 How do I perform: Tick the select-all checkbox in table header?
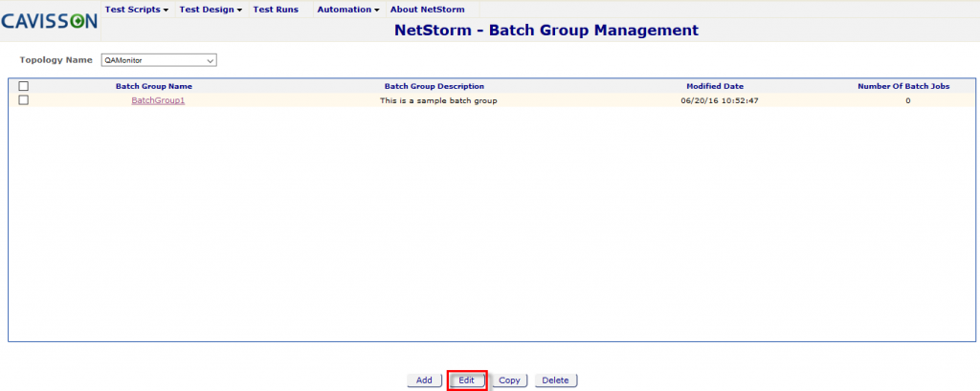tap(24, 86)
